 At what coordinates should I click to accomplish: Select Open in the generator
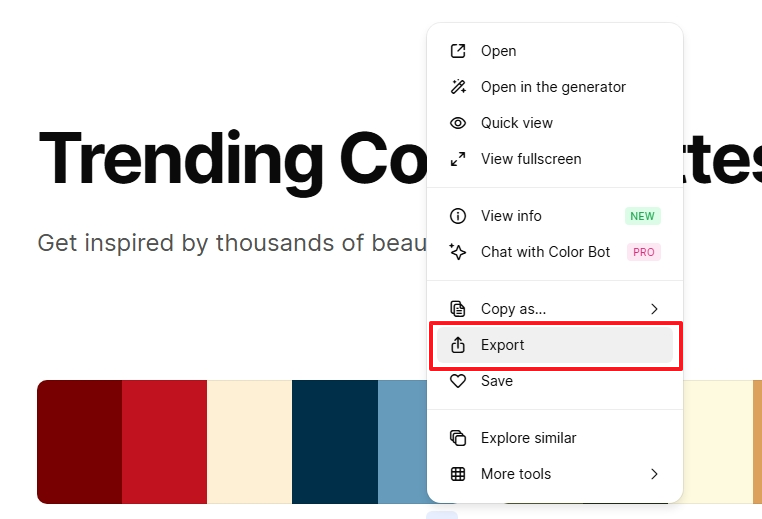[x=553, y=87]
